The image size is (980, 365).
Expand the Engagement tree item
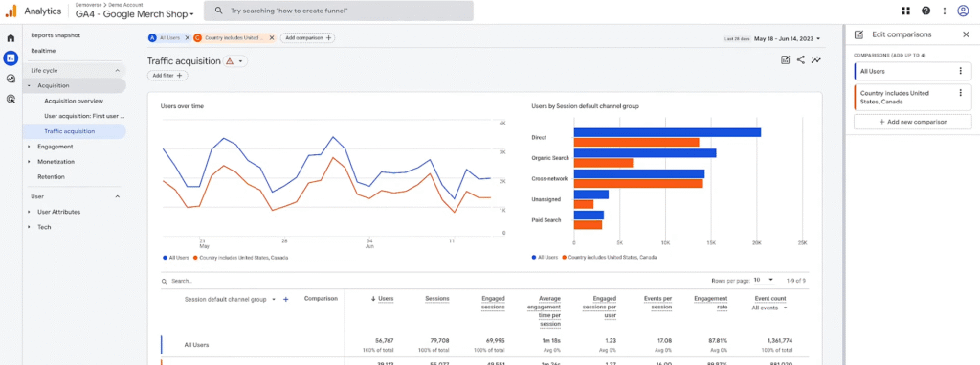coord(29,147)
